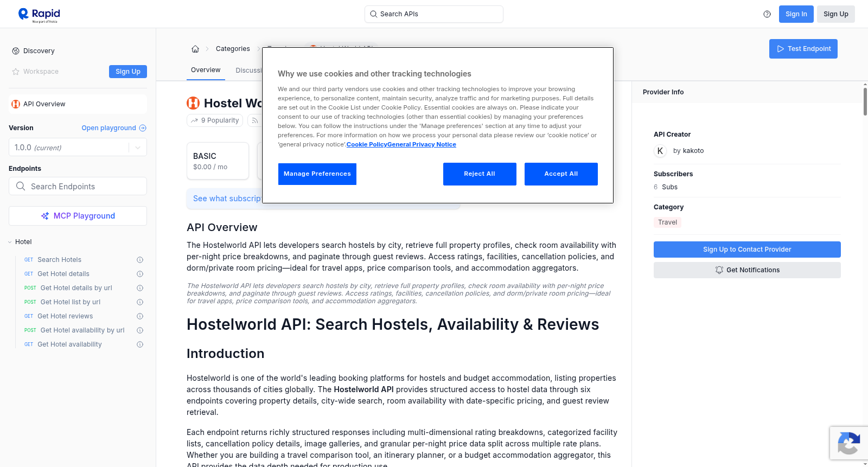868x467 pixels.
Task: Select the BASIC plan card
Action: [218, 161]
